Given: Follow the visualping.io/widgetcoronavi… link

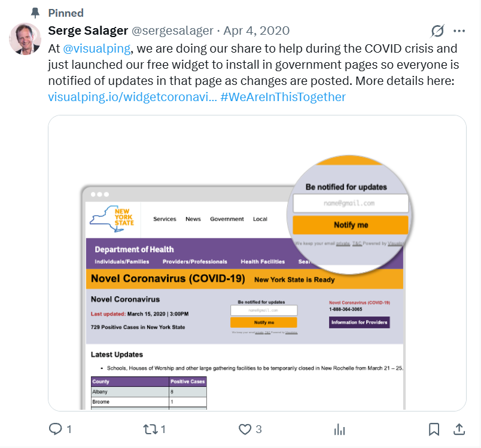Looking at the screenshot, I should point(132,96).
